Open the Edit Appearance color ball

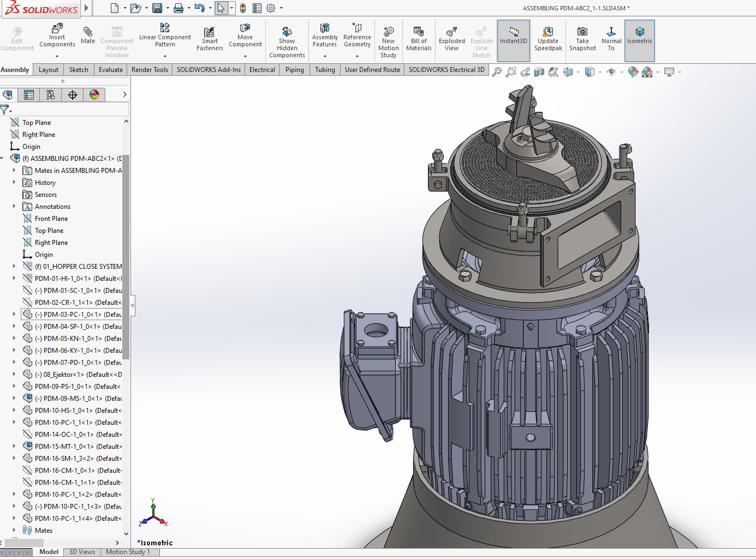click(633, 72)
